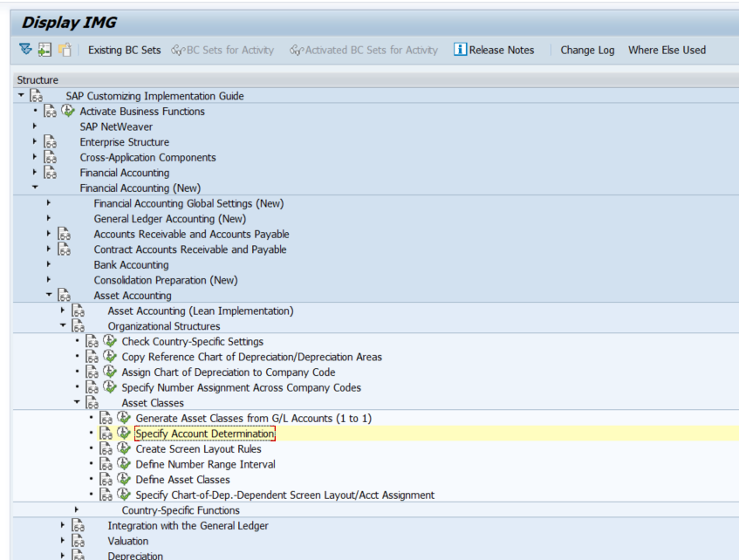
Task: Expand the SAP NetWeaver node
Action: coord(34,126)
